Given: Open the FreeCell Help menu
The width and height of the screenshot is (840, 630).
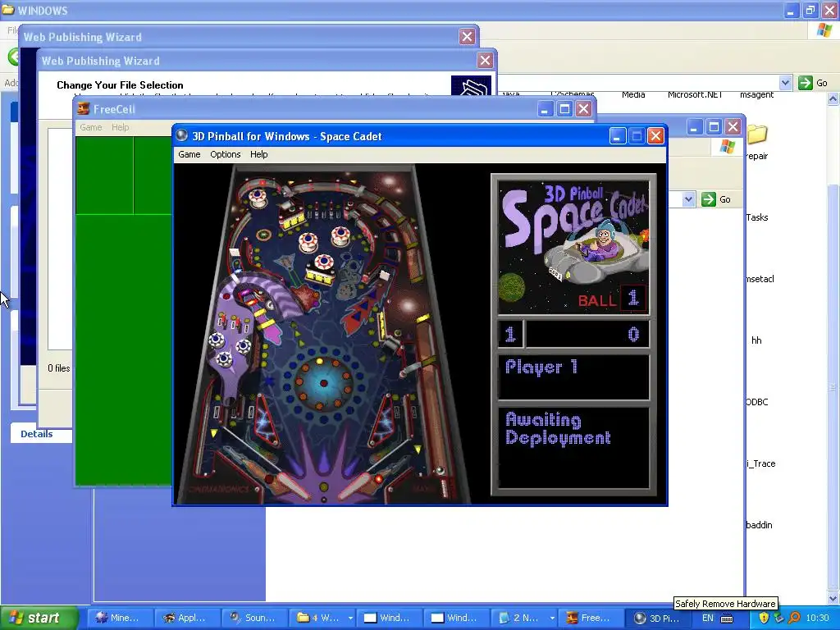Looking at the screenshot, I should [x=120, y=127].
